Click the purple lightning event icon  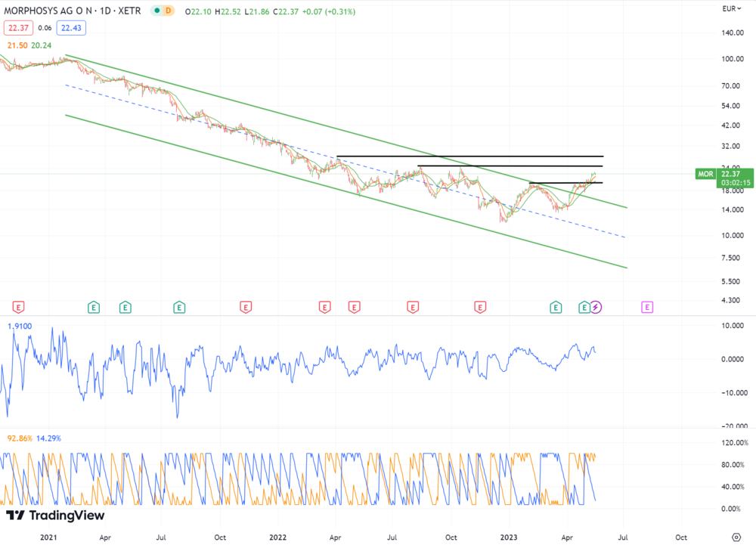(x=596, y=307)
